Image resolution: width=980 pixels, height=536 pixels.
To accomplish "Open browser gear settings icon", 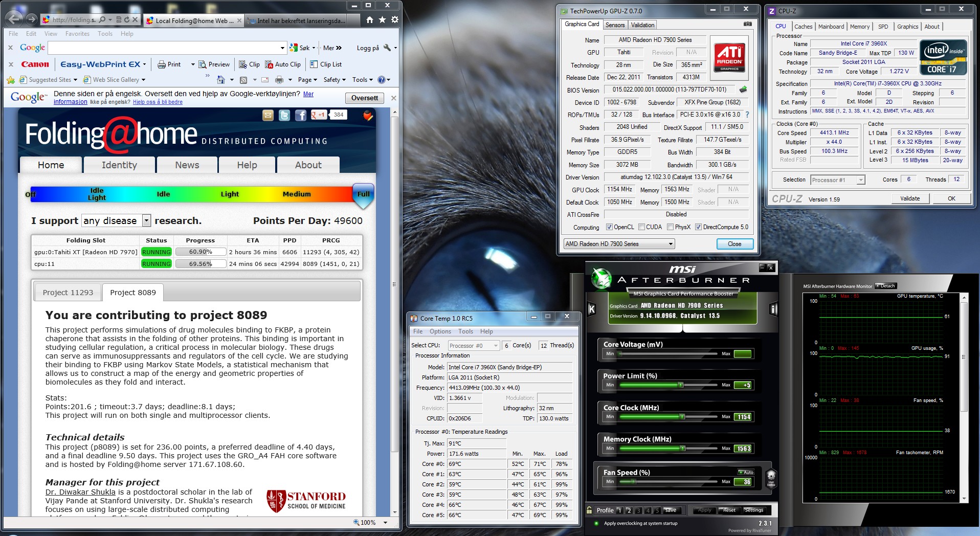I will point(395,20).
